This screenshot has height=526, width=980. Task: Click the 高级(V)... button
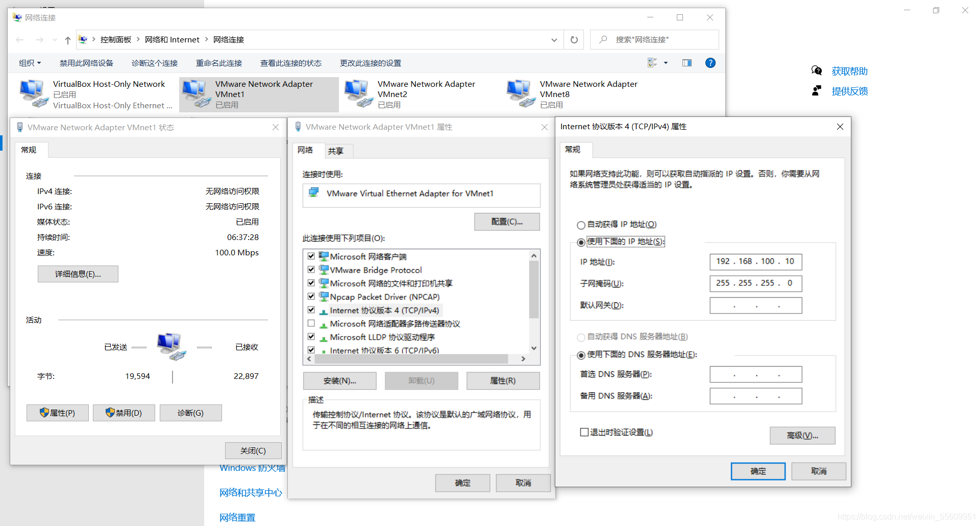[x=802, y=435]
